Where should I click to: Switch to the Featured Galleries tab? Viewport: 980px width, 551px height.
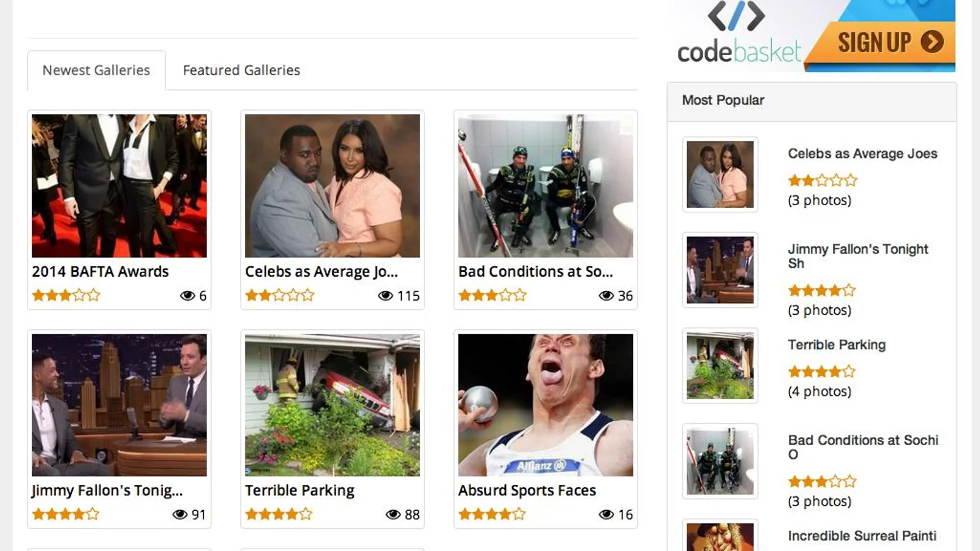241,70
